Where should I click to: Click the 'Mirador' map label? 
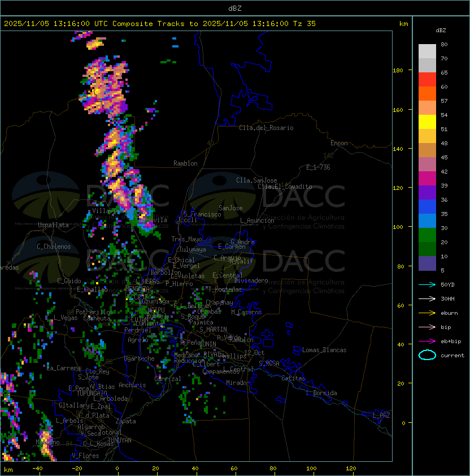coord(238,383)
